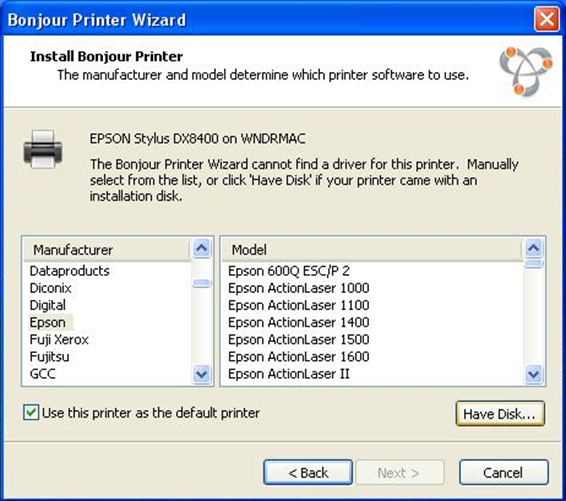
Task: Select Fuji Xerox in the manufacturer list
Action: pos(59,340)
